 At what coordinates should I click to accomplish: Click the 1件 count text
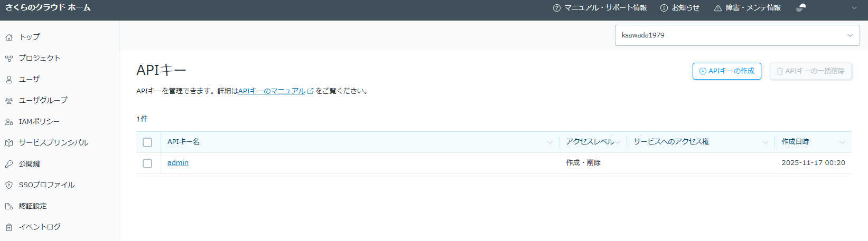(142, 119)
